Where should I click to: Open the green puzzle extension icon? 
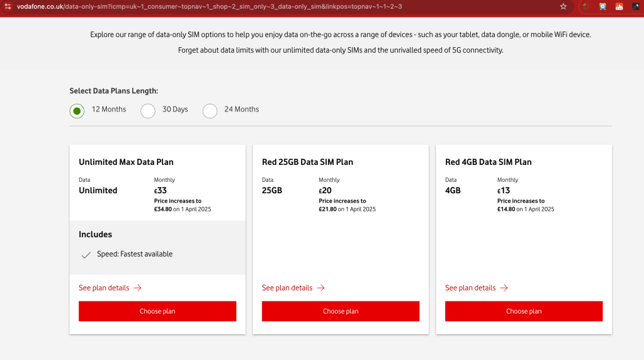586,6
